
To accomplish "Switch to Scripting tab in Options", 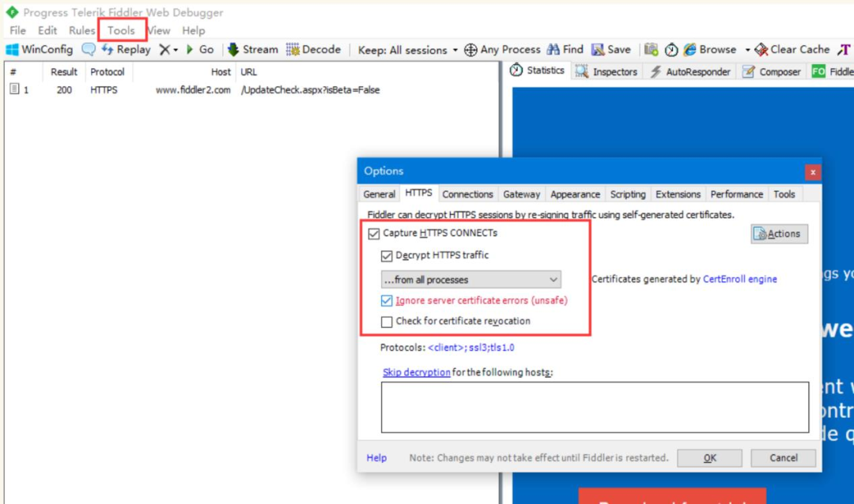I will point(627,194).
